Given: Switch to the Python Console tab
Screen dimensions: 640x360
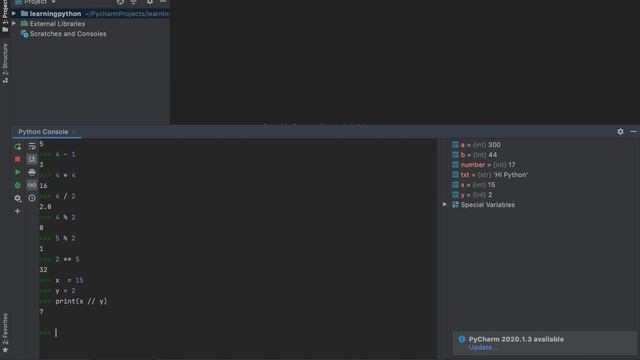Looking at the screenshot, I should pos(43,132).
